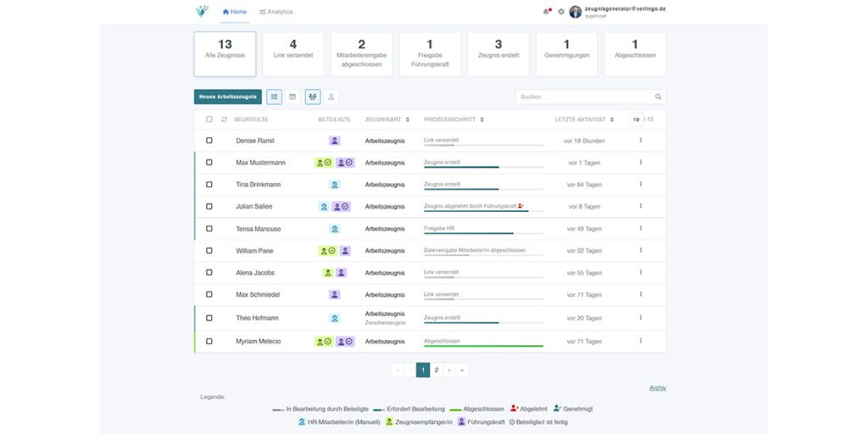
Task: Open the notifications bell
Action: click(x=547, y=12)
